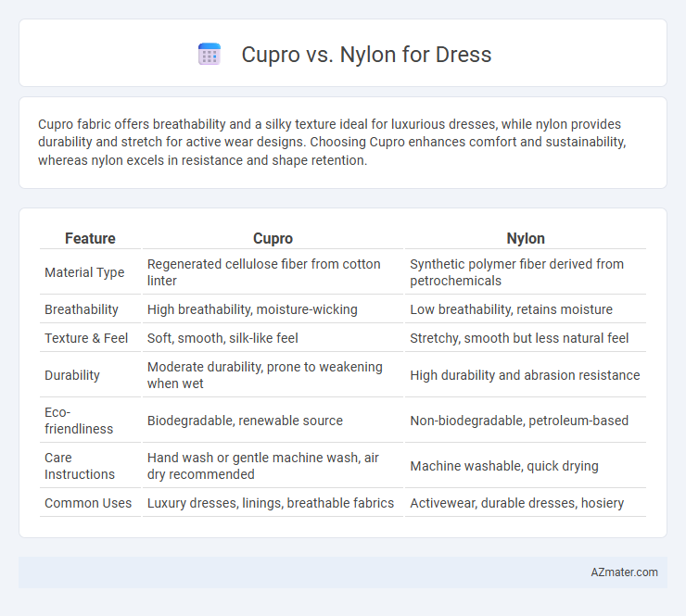Image resolution: width=686 pixels, height=616 pixels.
Task: Select the 'Common Uses' row label
Action: (x=88, y=503)
